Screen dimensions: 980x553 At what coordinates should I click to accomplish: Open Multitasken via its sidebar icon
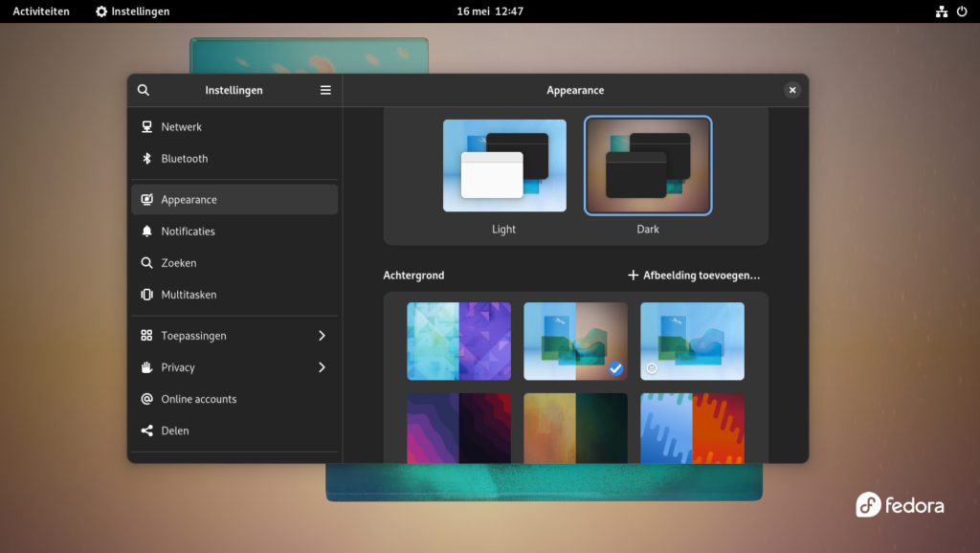coord(146,295)
